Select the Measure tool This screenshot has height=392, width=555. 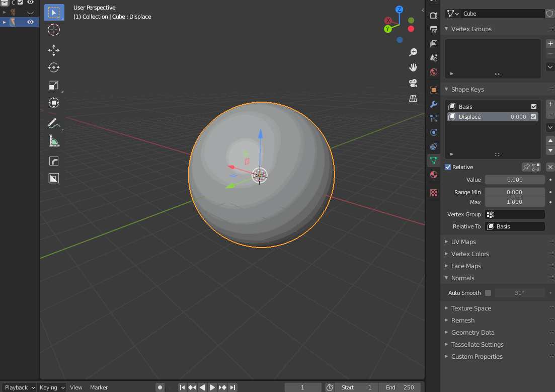click(54, 141)
